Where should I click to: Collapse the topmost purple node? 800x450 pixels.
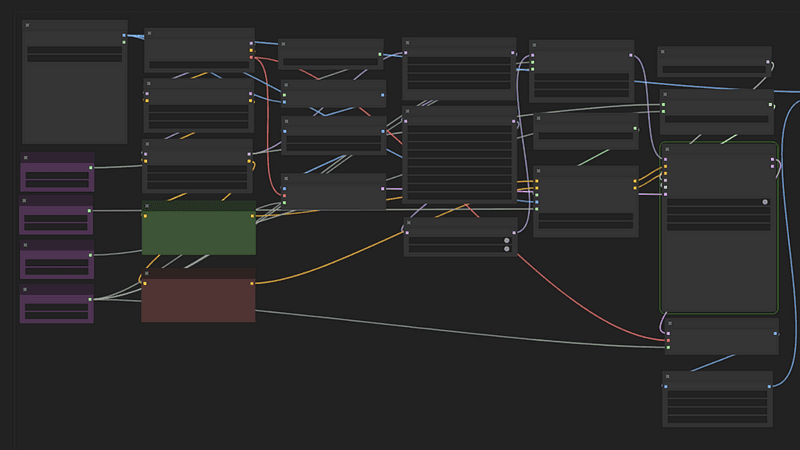26,158
